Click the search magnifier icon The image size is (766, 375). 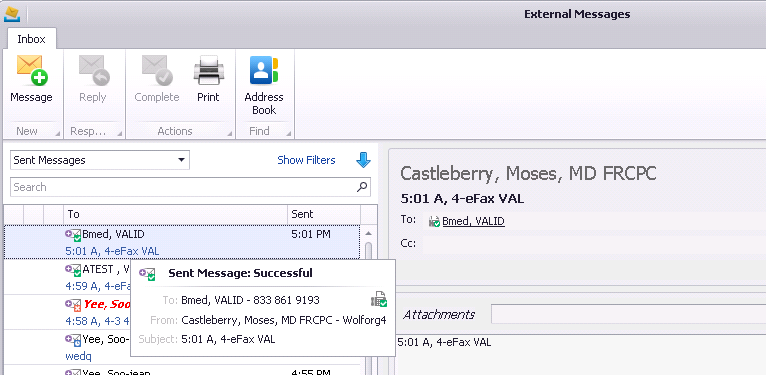point(362,187)
